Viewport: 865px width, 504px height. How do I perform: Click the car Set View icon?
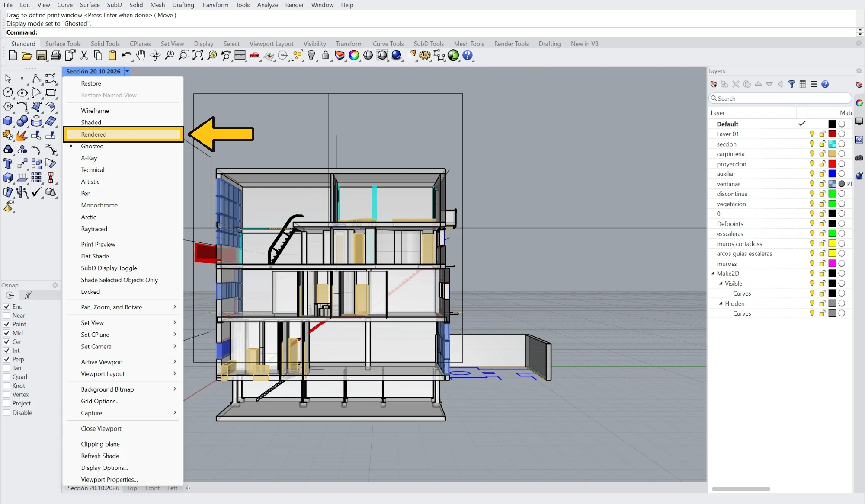[x=254, y=55]
